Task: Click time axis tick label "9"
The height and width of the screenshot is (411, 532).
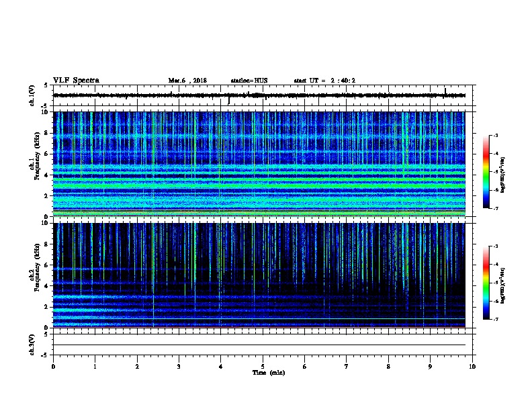Action: coord(430,367)
